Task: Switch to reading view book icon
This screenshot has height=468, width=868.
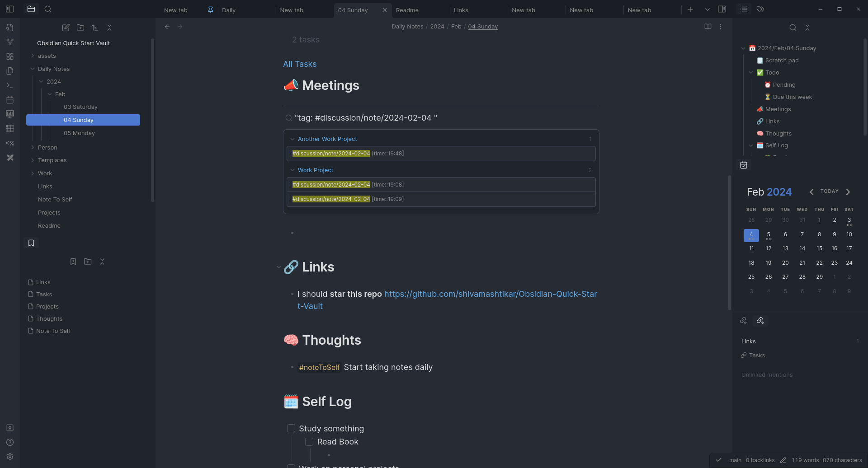Action: 708,27
